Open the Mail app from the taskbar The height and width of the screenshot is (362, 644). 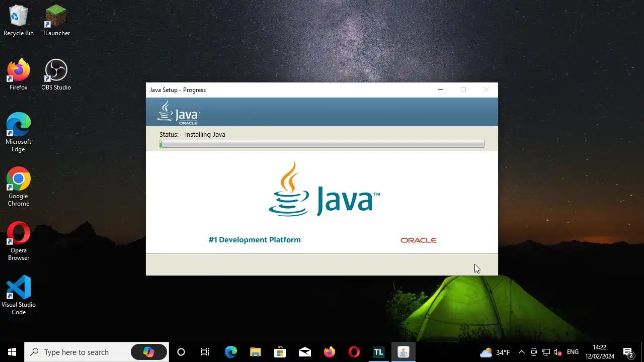[x=305, y=352]
